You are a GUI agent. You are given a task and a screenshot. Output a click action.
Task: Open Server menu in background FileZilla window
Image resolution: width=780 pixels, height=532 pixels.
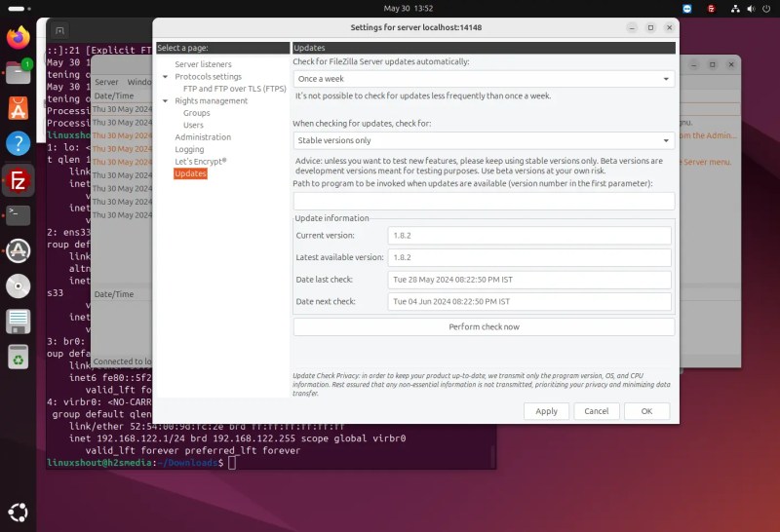(x=106, y=82)
